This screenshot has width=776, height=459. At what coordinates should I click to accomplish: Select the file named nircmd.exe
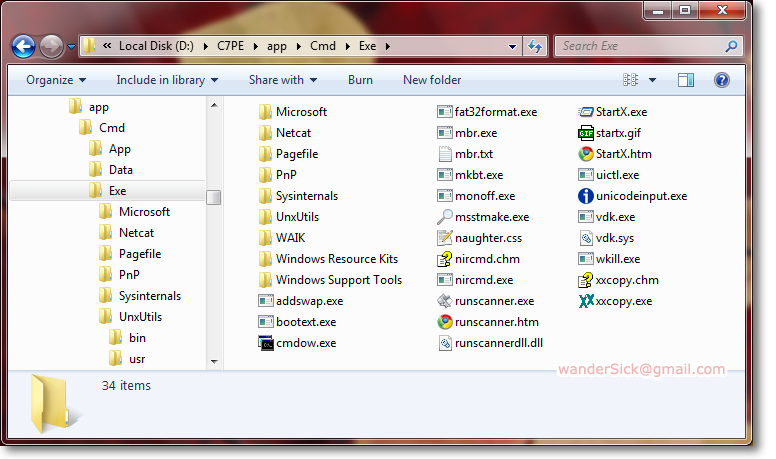[475, 280]
